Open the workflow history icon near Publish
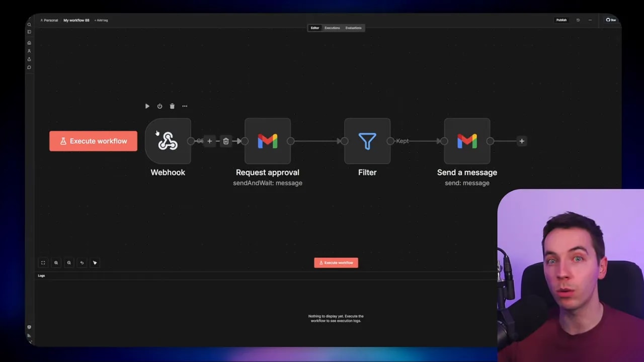 578,20
